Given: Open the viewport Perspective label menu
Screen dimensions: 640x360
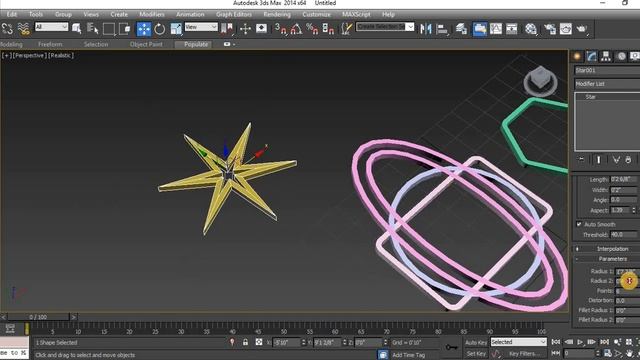Looking at the screenshot, I should [29, 56].
